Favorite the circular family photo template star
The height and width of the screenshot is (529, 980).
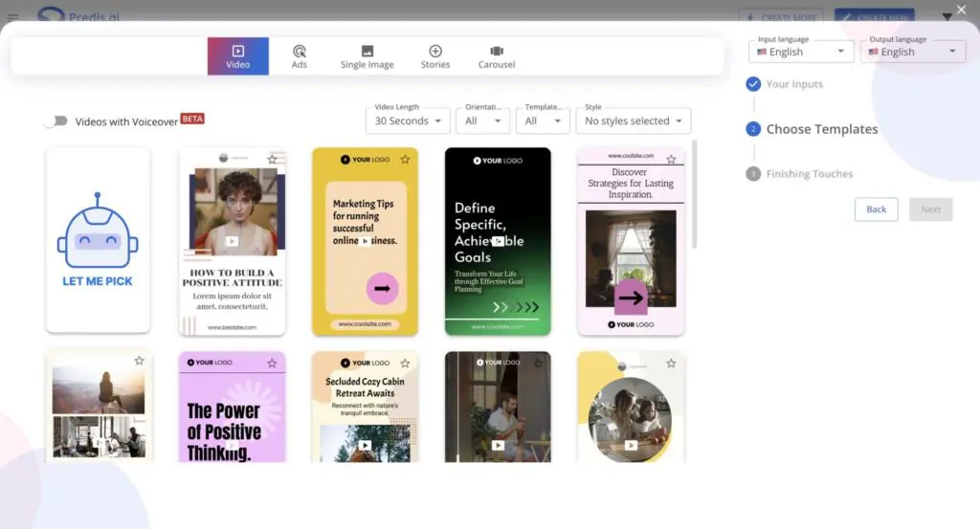[x=671, y=363]
